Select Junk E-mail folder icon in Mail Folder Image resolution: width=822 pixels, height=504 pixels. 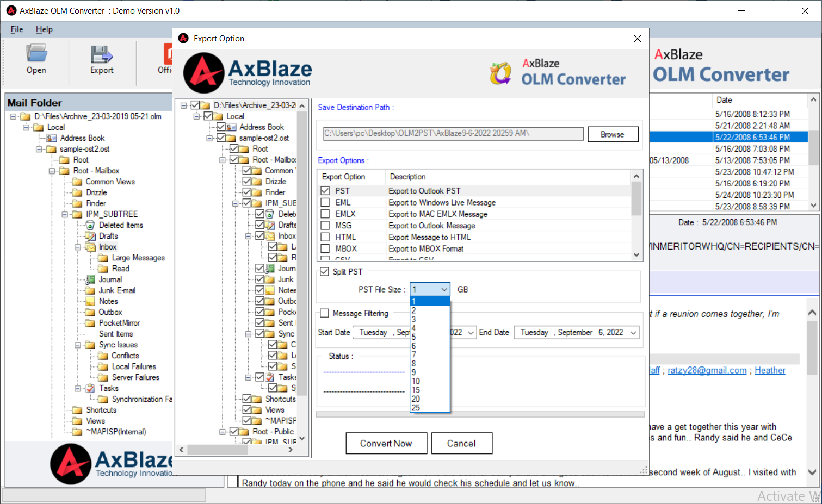(90, 290)
